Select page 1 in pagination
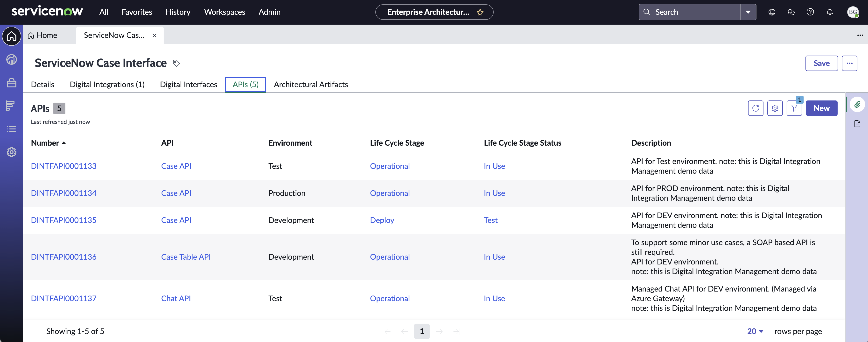 (x=422, y=331)
